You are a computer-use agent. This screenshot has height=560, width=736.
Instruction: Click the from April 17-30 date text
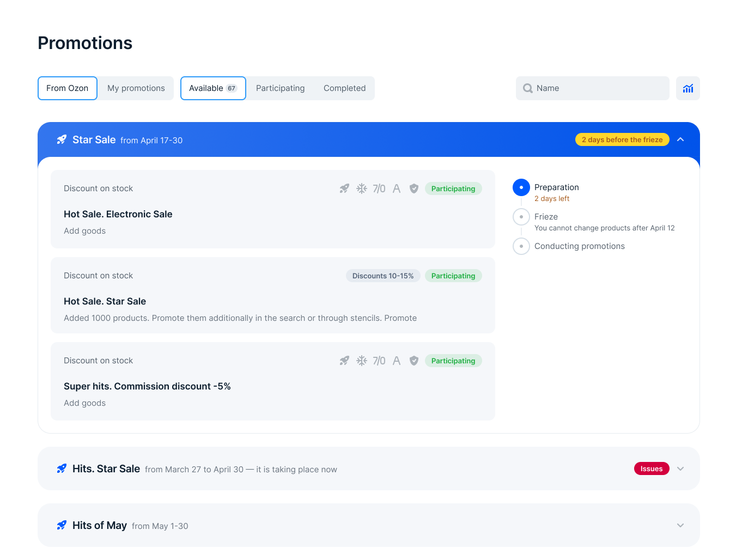[151, 141]
